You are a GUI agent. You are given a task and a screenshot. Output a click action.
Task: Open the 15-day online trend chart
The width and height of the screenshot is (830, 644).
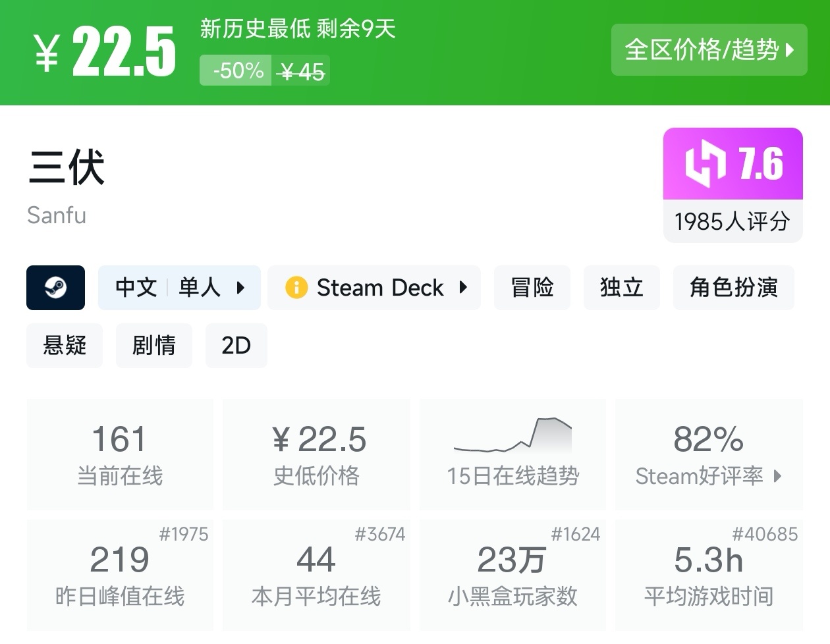click(x=512, y=454)
